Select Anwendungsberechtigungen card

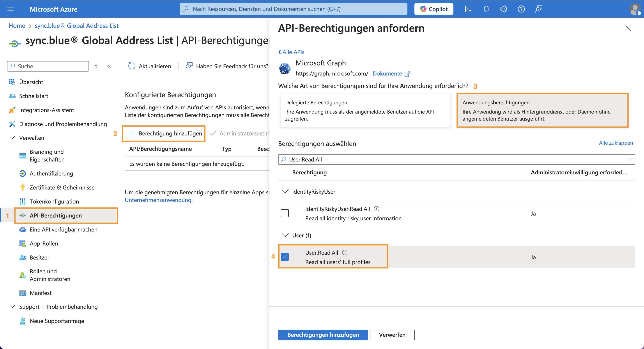tap(543, 110)
